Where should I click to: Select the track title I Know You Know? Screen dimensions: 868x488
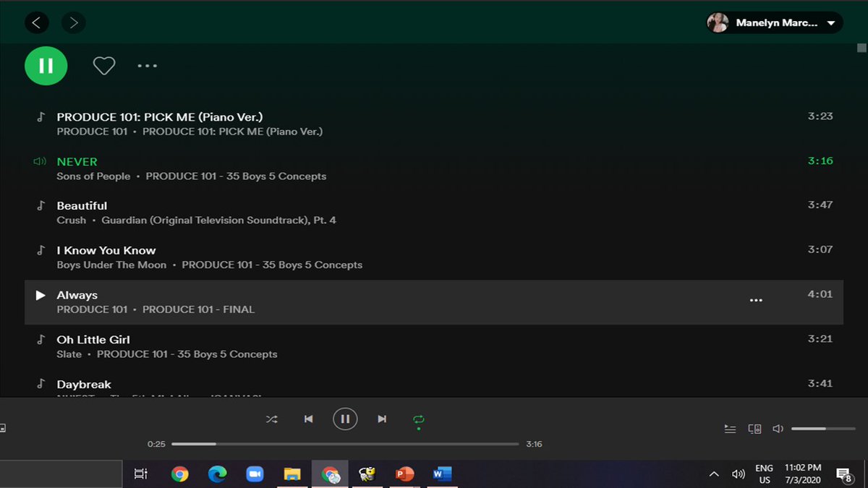(x=106, y=251)
